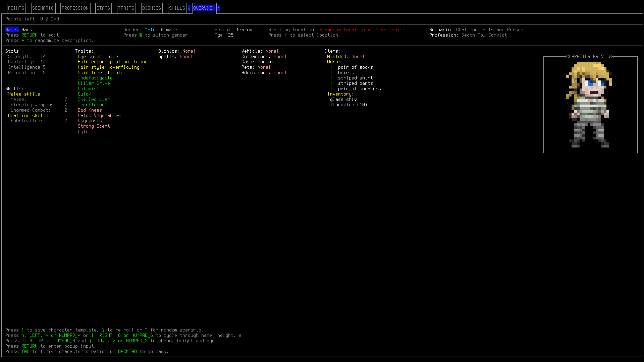Select the highlighted Name field label

(x=12, y=29)
